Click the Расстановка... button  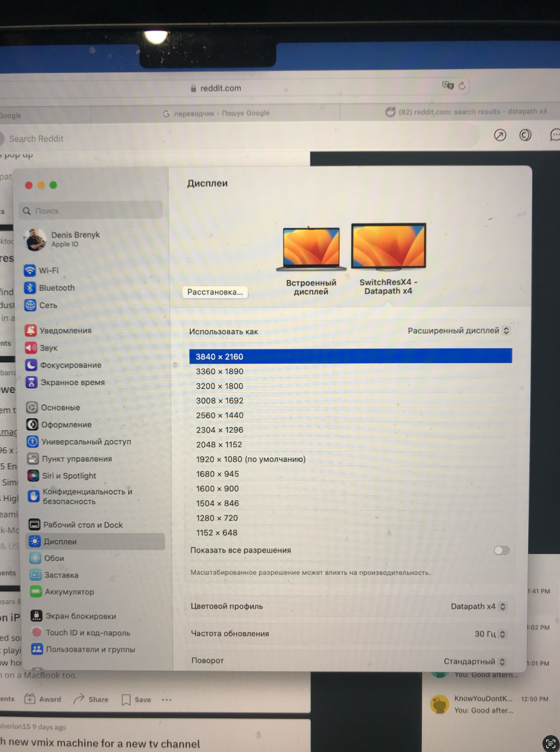pyautogui.click(x=215, y=292)
